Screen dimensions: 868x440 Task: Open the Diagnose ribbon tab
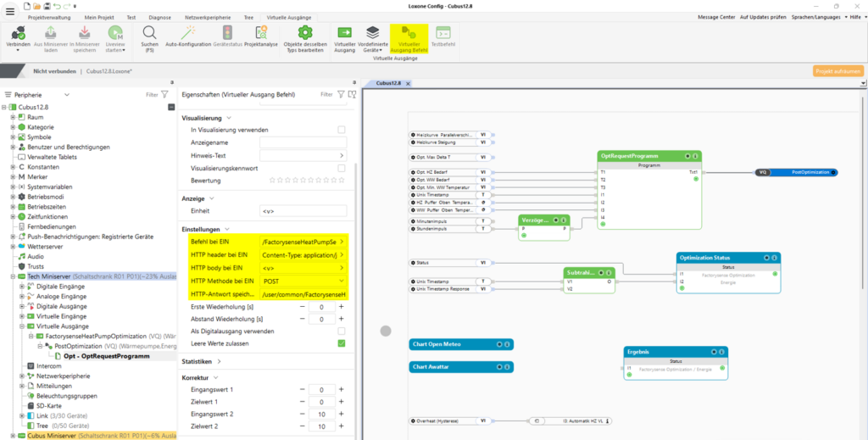click(x=159, y=17)
